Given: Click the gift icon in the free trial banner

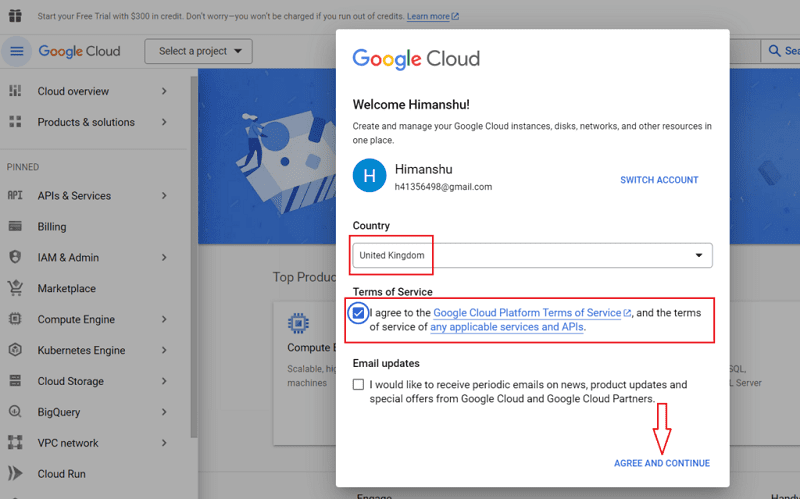Looking at the screenshot, I should pos(15,15).
